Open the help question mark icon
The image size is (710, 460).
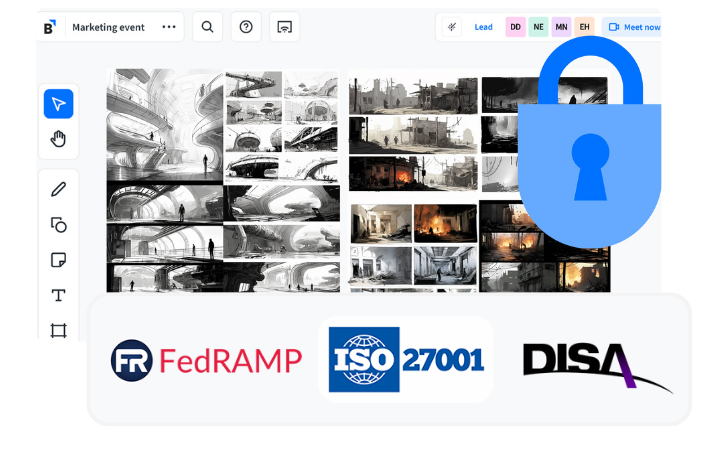click(x=246, y=27)
